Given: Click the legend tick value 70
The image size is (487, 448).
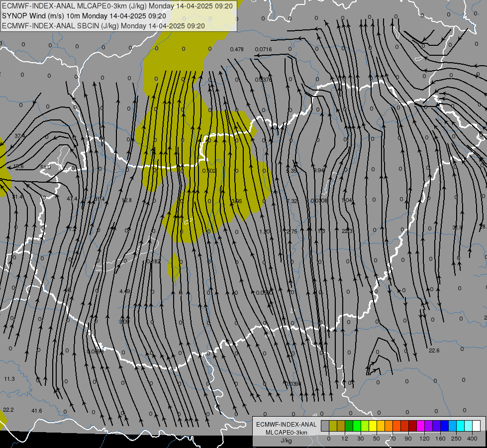Looking at the screenshot, I should [392, 439].
